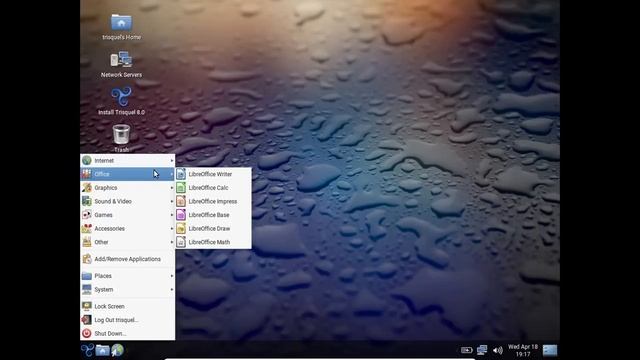This screenshot has height=360, width=640.
Task: Launch LibreOffice Writer from the Office submenu
Action: tap(213, 174)
